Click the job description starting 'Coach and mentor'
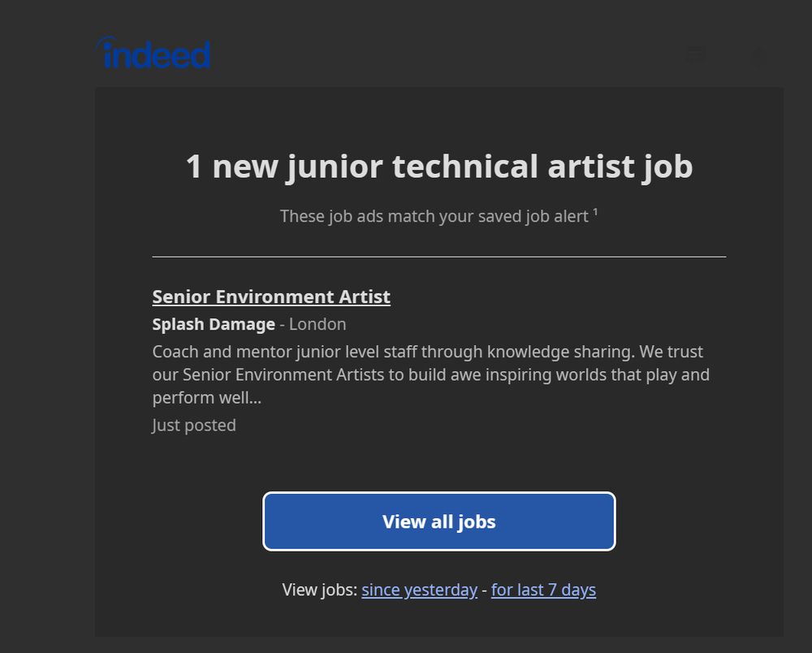812x653 pixels. 431,374
